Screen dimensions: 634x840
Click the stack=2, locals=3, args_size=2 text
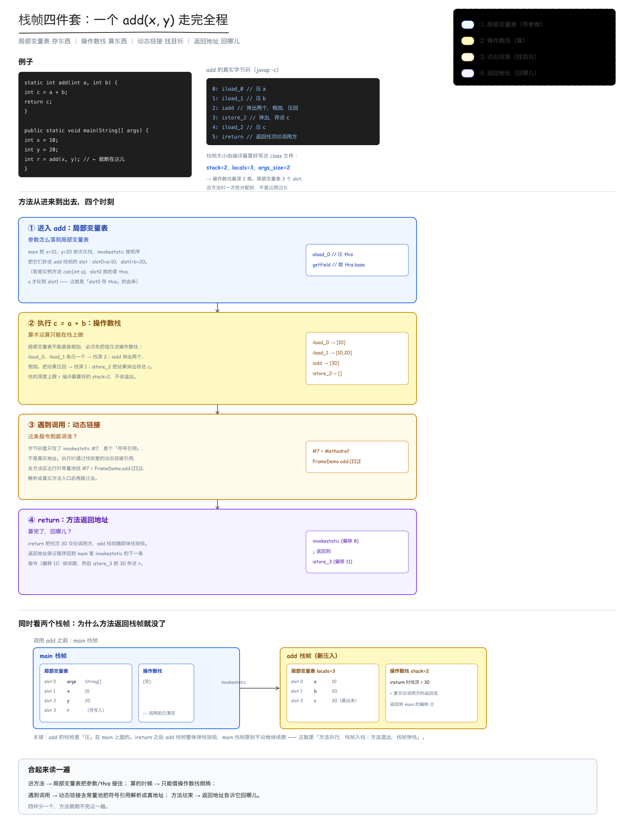point(248,168)
